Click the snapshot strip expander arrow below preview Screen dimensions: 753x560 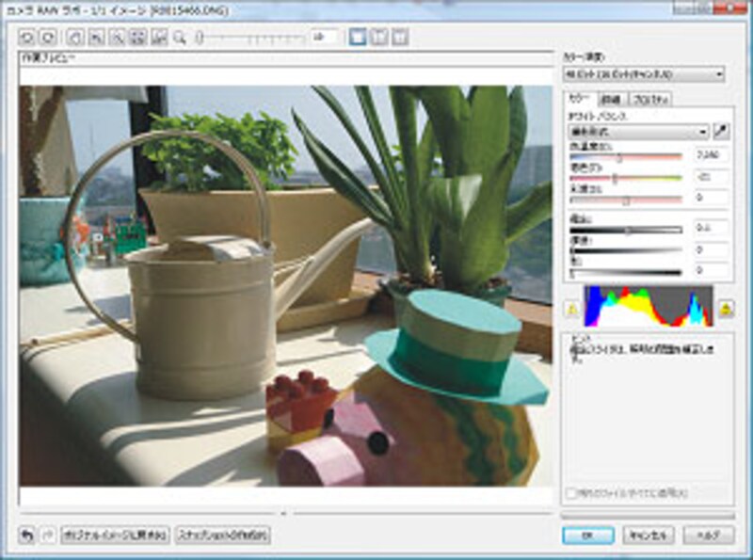pyautogui.click(x=283, y=514)
